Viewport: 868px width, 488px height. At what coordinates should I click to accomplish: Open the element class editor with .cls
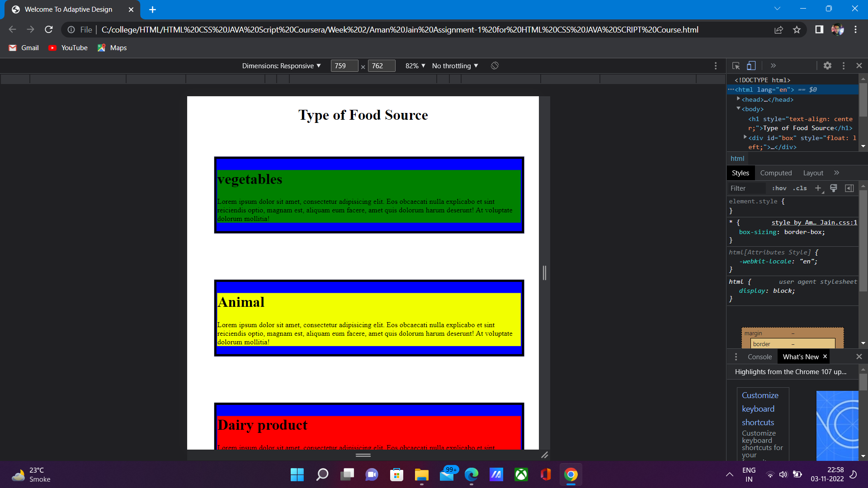pos(800,188)
